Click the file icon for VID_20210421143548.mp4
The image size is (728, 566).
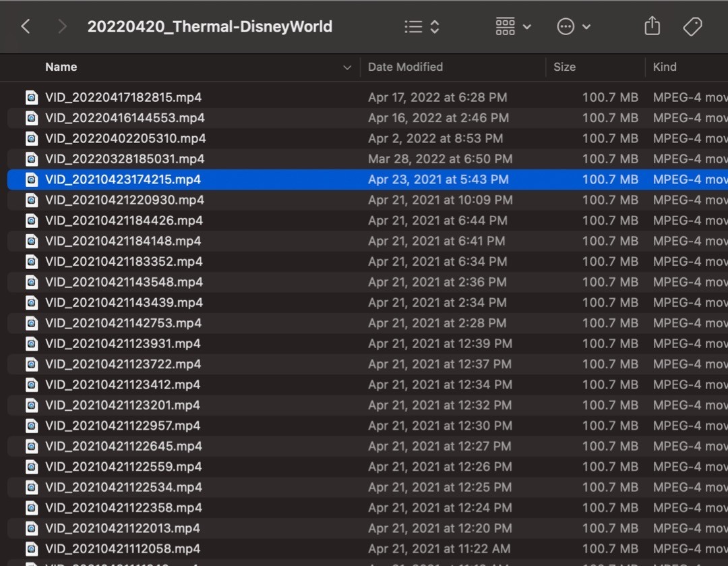click(x=32, y=282)
